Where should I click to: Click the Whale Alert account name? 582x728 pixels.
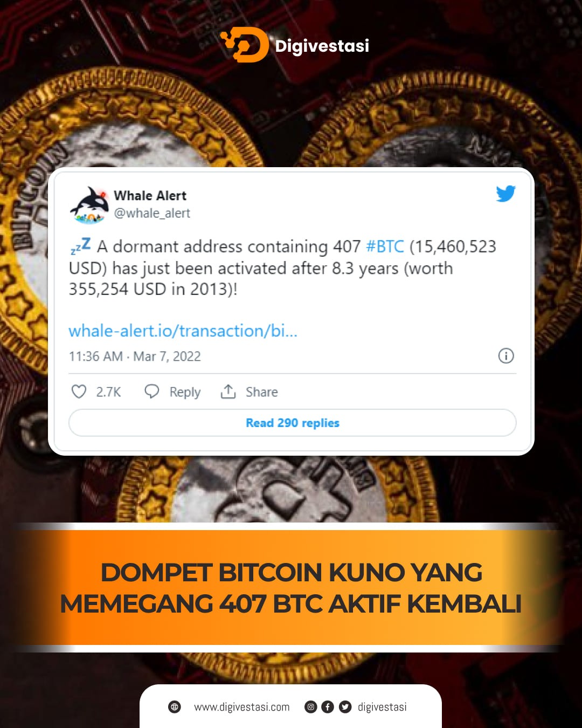pyautogui.click(x=150, y=195)
